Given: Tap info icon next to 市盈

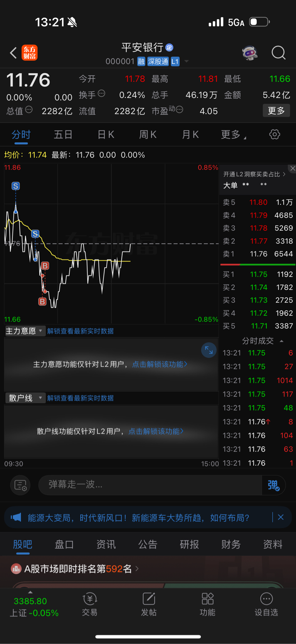Looking at the screenshot, I should click(179, 110).
